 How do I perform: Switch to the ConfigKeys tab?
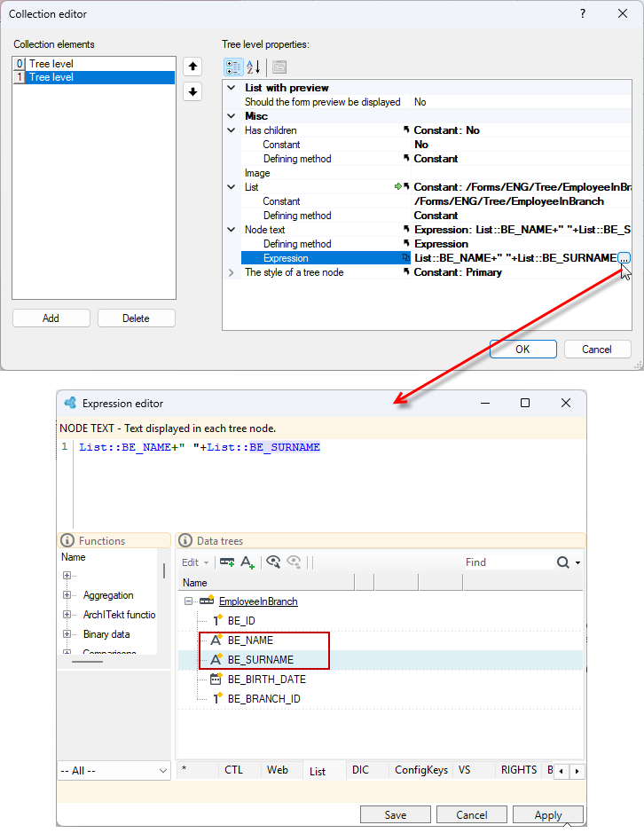pyautogui.click(x=420, y=770)
